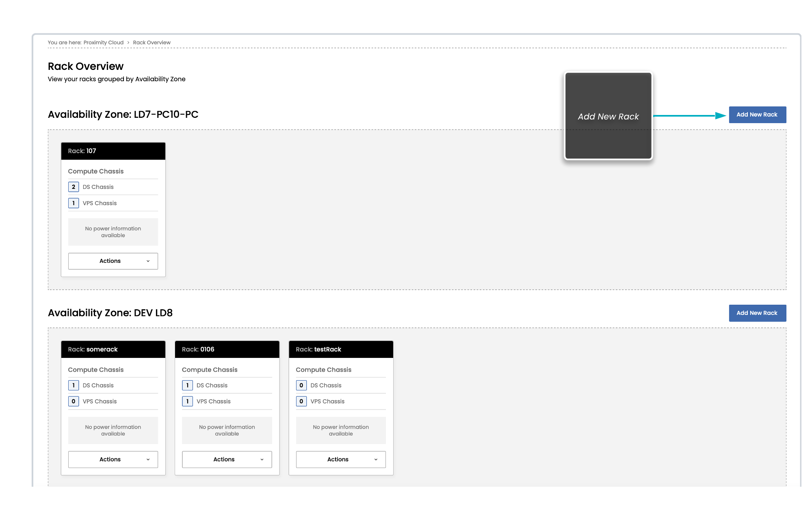This screenshot has width=812, height=505.
Task: Expand Actions menu for somerack
Action: tap(113, 459)
